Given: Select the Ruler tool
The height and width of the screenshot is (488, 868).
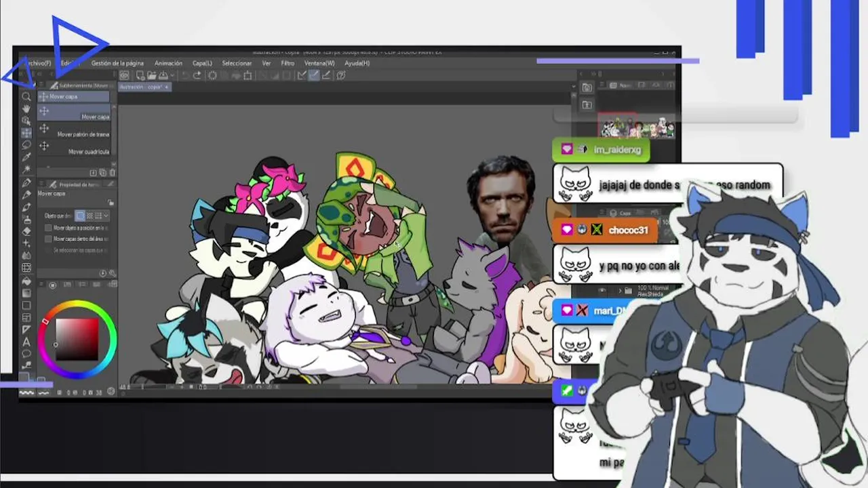Looking at the screenshot, I should click(26, 329).
